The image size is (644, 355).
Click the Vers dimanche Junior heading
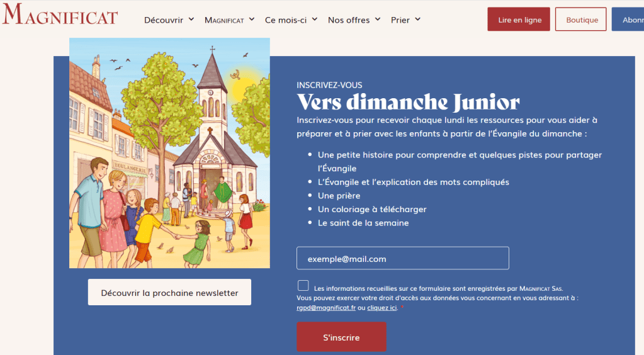(x=408, y=102)
